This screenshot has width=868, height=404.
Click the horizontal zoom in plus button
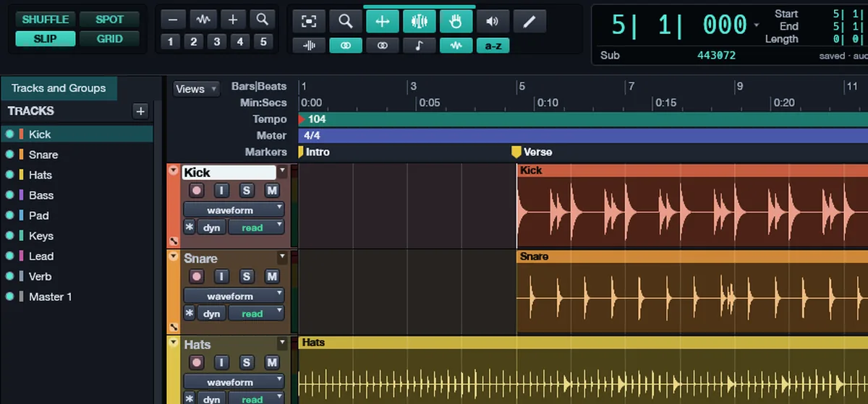click(233, 20)
